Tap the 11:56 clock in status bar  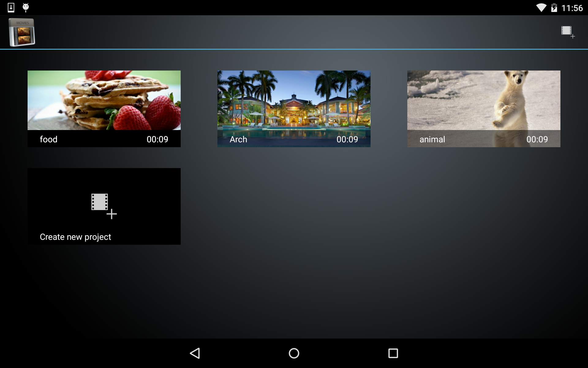point(572,8)
